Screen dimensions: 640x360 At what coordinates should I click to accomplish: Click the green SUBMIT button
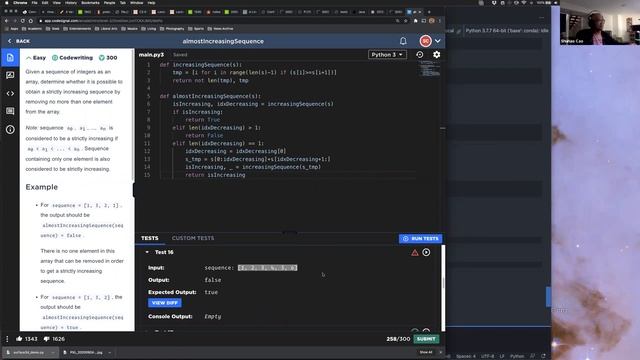426,339
